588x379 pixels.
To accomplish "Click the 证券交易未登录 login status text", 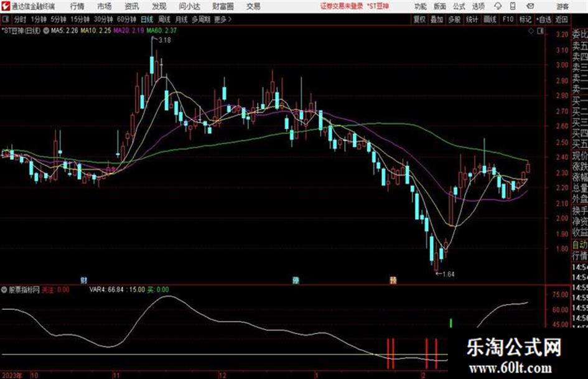I will point(342,6).
